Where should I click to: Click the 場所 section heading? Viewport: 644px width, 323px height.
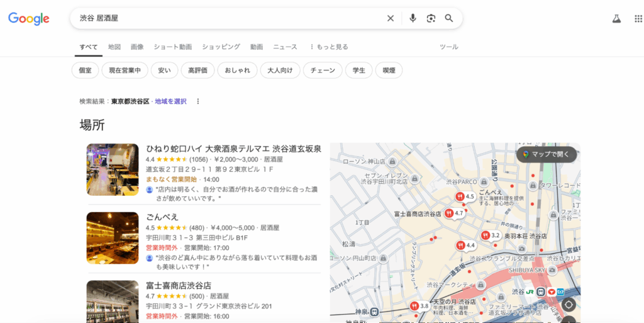pos(92,125)
